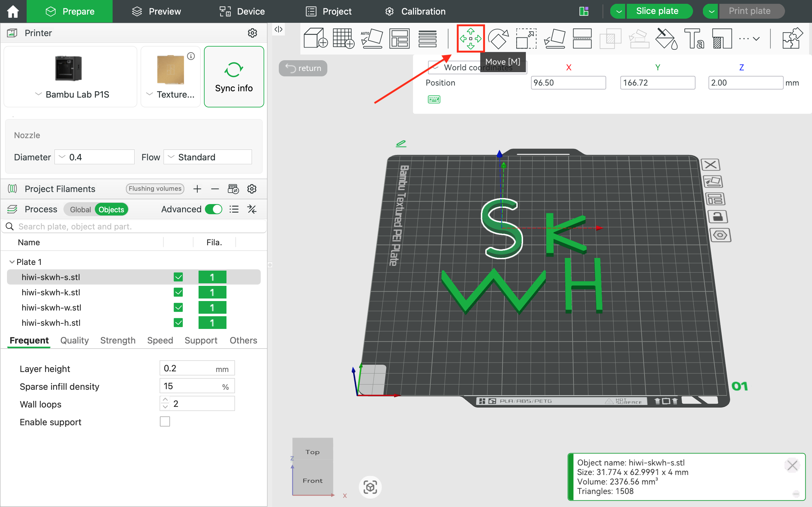Screen dimensions: 812x507
Task: Select the Scale tool icon
Action: (526, 39)
